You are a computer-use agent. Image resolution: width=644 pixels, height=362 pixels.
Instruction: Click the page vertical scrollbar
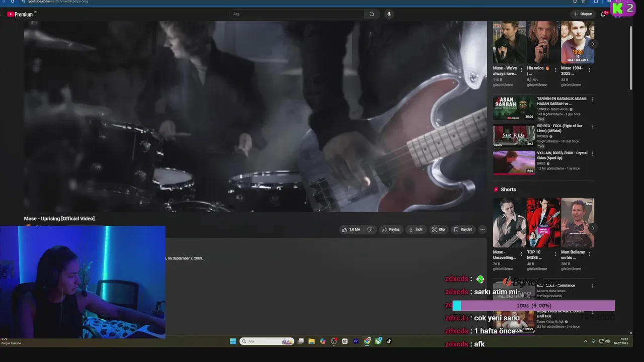pyautogui.click(x=631, y=58)
